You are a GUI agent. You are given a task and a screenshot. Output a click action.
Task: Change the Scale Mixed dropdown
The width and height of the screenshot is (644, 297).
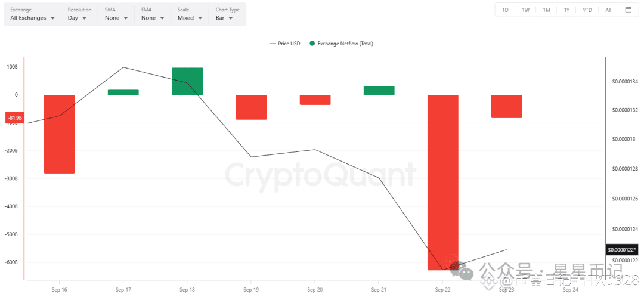[x=190, y=15]
